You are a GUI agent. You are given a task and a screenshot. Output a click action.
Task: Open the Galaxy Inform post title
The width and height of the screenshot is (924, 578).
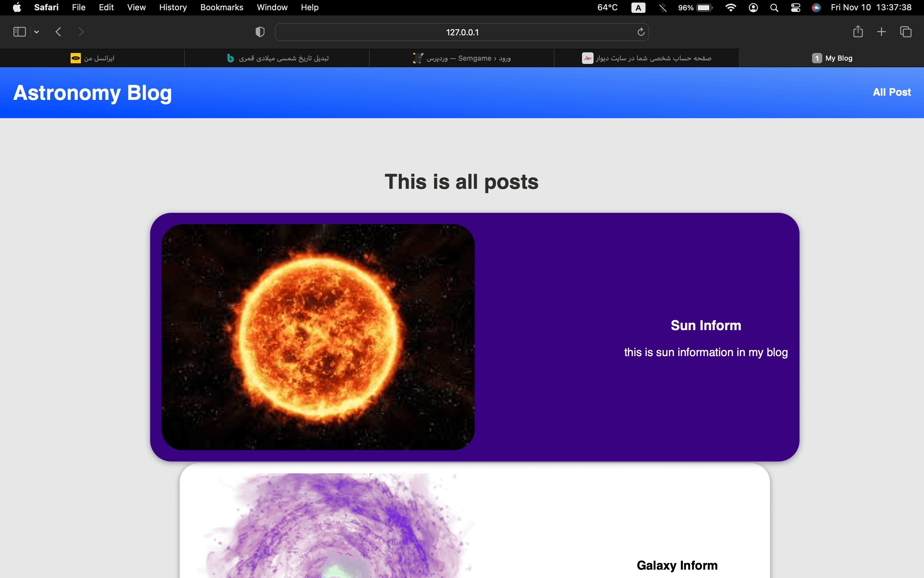pos(677,565)
